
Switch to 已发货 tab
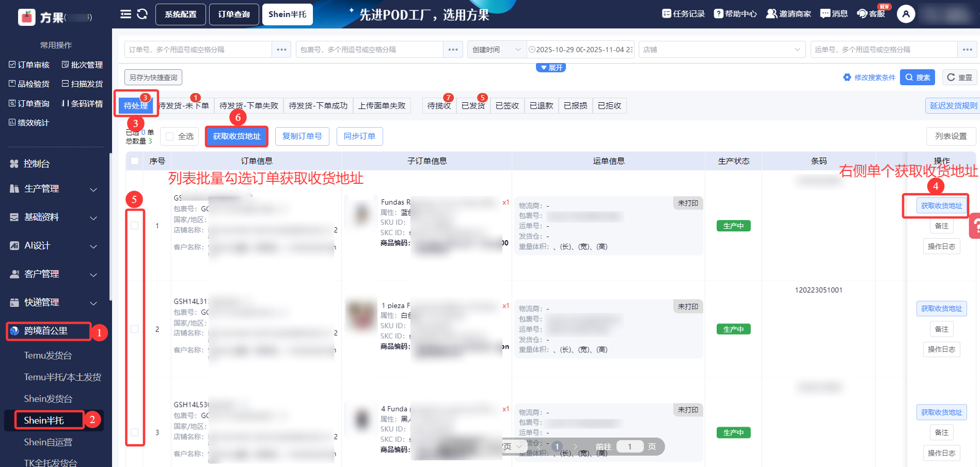point(473,105)
